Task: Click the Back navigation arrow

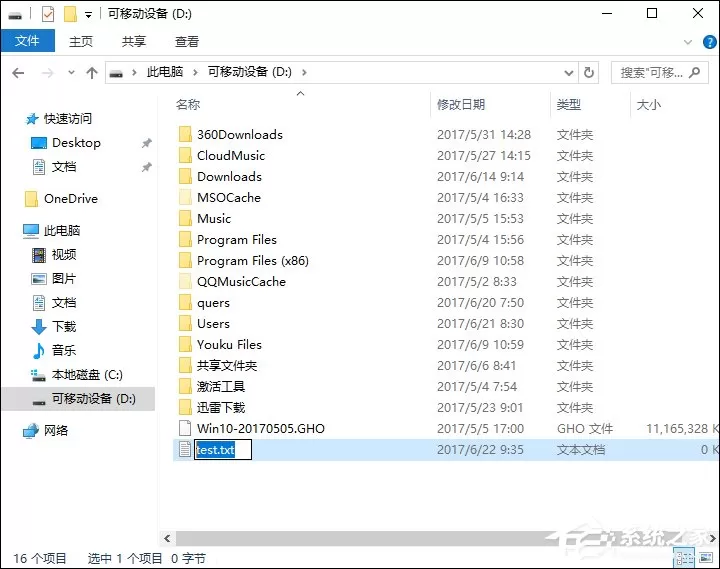Action: tap(18, 73)
